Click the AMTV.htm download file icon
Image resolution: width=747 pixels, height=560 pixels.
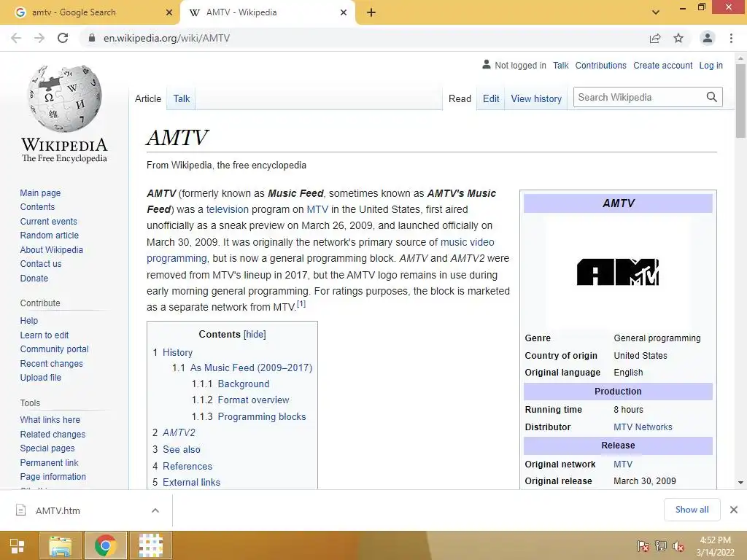click(21, 510)
